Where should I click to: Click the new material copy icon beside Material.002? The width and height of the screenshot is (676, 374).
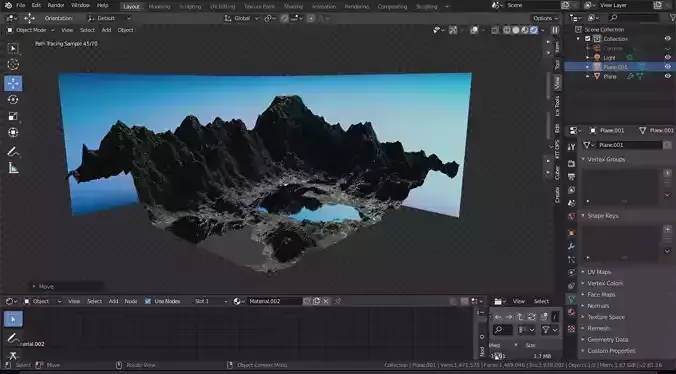(316, 301)
